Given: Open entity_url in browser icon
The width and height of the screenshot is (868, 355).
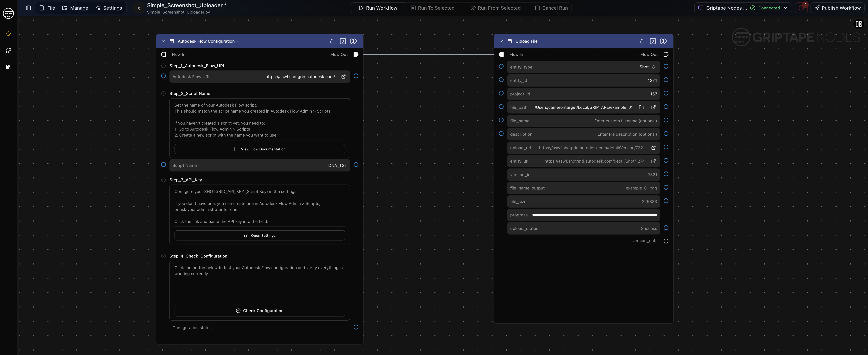Looking at the screenshot, I should point(653,162).
